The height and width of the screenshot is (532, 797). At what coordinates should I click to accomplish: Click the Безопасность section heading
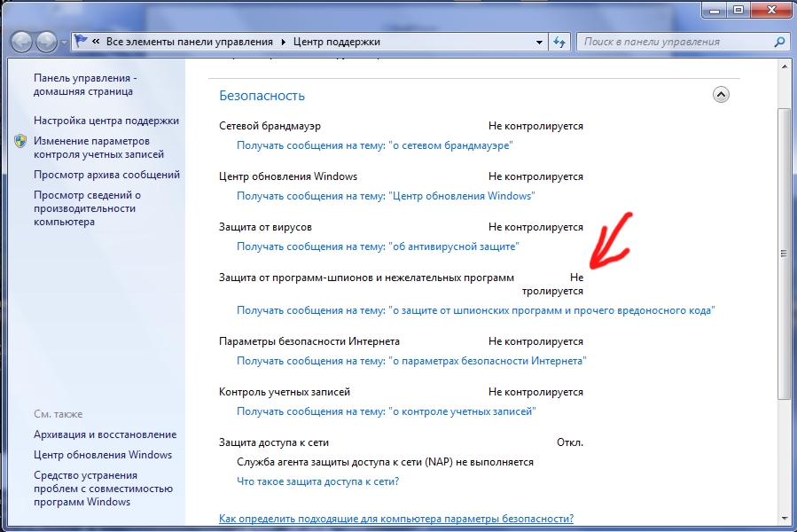[x=262, y=96]
